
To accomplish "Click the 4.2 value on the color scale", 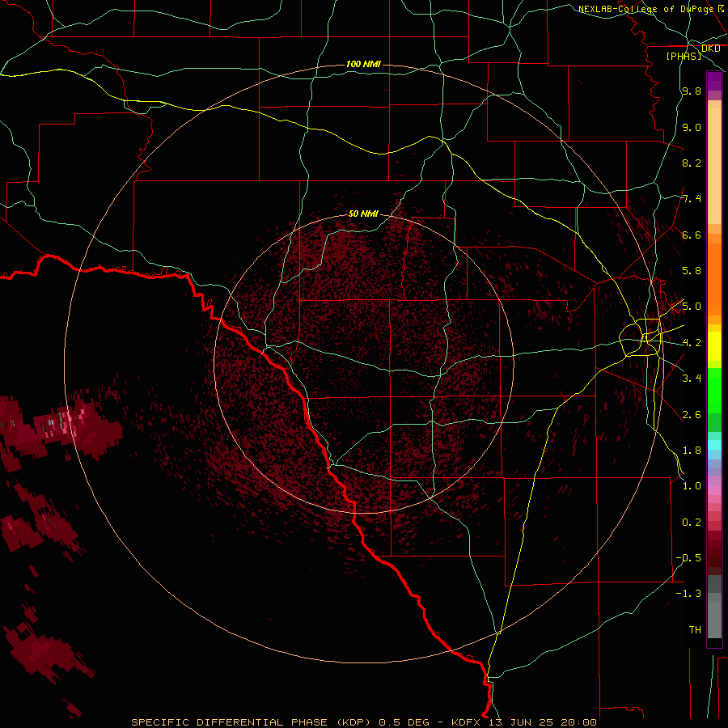I will click(x=692, y=343).
